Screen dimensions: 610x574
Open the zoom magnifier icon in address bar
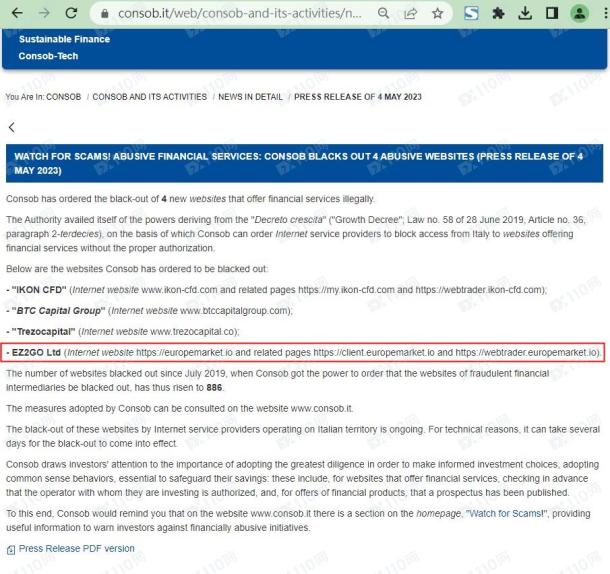coord(383,14)
